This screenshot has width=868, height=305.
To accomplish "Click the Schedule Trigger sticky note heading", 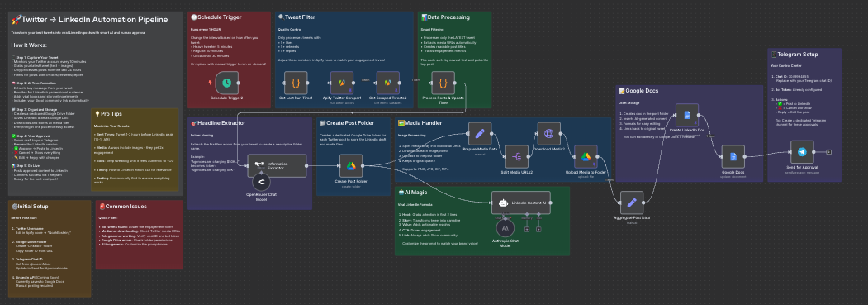I will pyautogui.click(x=216, y=17).
